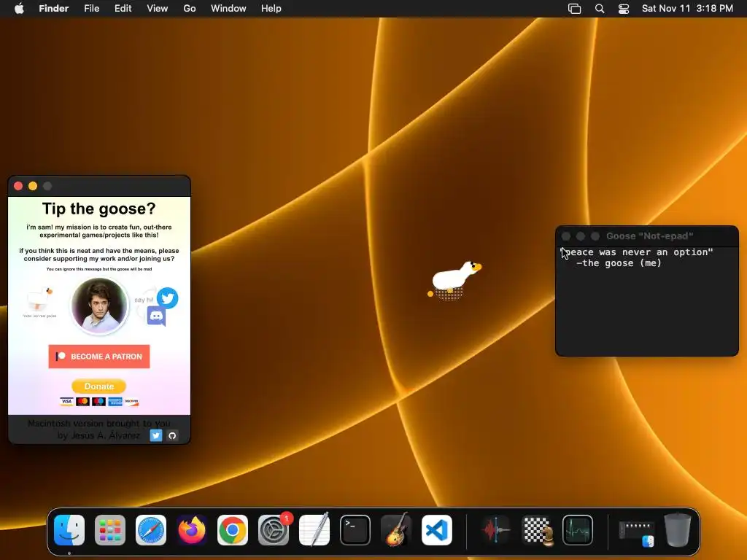Minimize the Tip the goose window

tap(33, 186)
